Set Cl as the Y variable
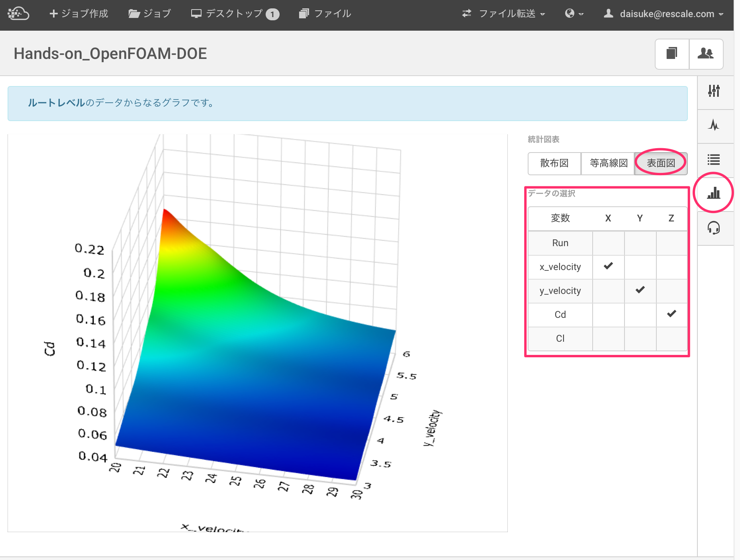The height and width of the screenshot is (560, 740). pos(640,339)
